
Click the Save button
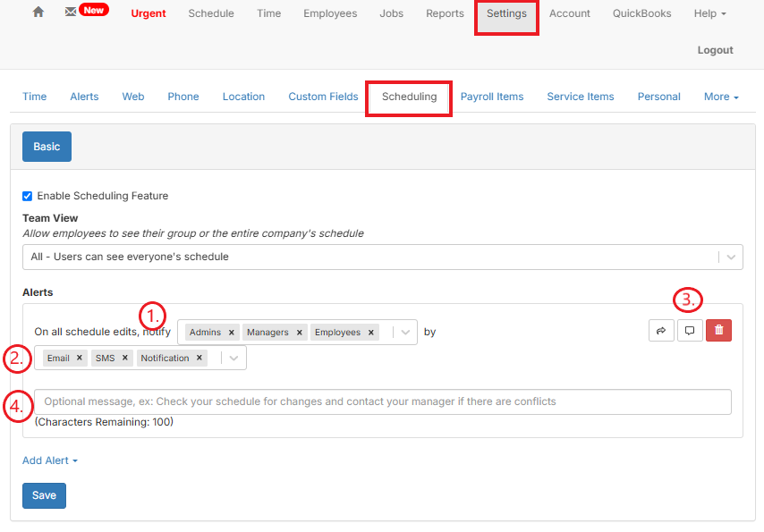pyautogui.click(x=44, y=495)
